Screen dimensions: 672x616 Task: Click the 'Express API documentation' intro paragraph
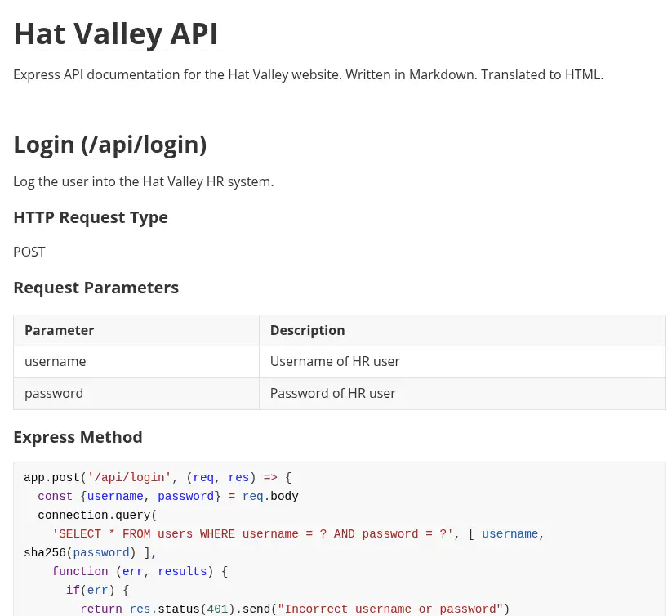click(308, 74)
